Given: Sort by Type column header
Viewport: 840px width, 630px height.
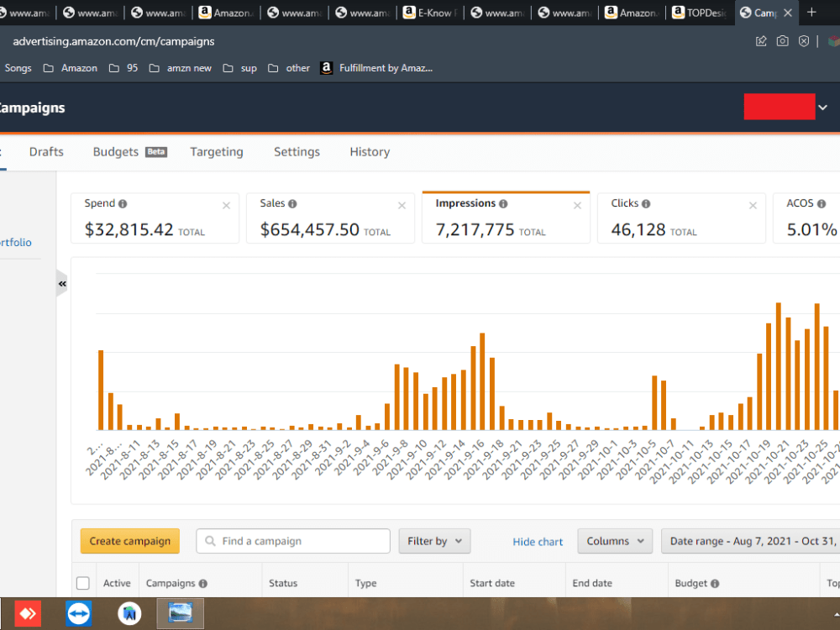Looking at the screenshot, I should [366, 583].
